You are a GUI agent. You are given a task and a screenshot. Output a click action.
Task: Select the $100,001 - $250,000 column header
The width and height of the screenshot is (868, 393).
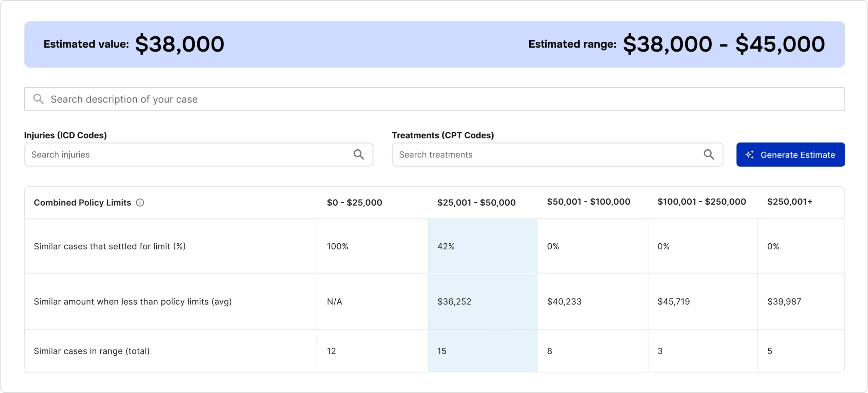(702, 202)
